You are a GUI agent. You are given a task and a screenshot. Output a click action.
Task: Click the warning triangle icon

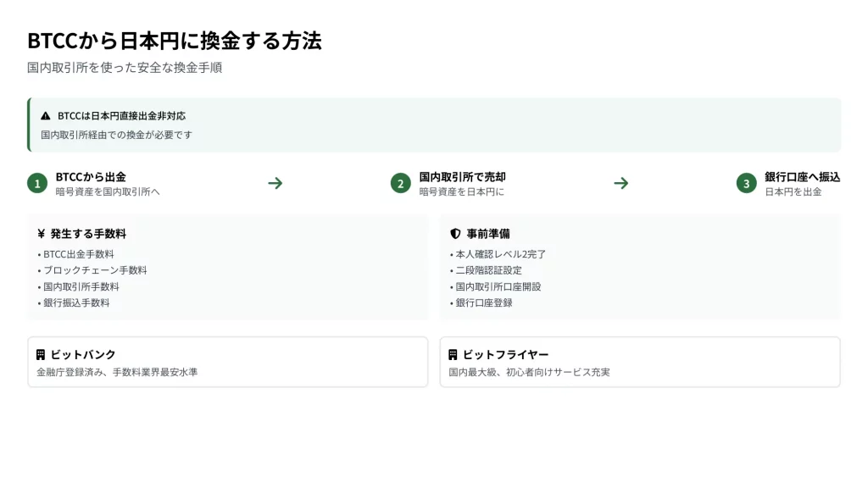[46, 116]
